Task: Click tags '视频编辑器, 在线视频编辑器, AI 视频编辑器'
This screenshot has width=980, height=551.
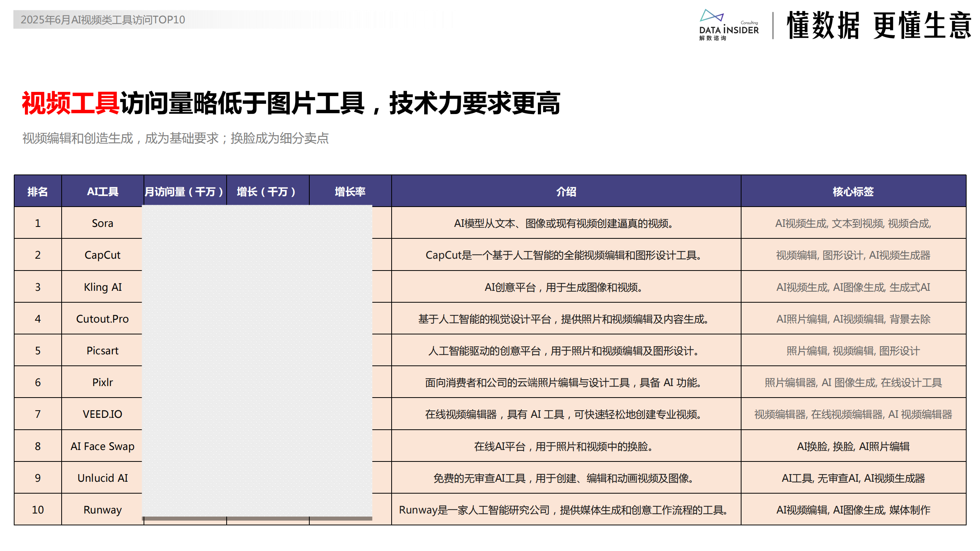Action: 853,414
